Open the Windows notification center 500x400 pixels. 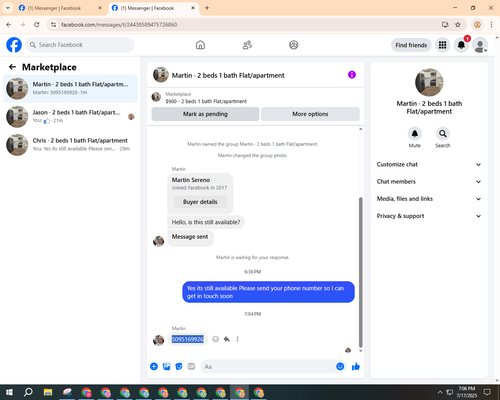click(487, 392)
